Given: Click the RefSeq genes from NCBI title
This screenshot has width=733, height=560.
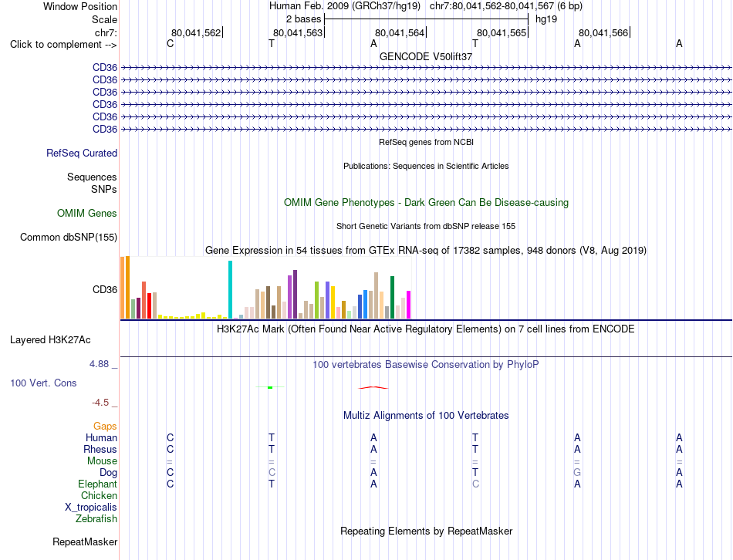Looking at the screenshot, I should pos(426,142).
